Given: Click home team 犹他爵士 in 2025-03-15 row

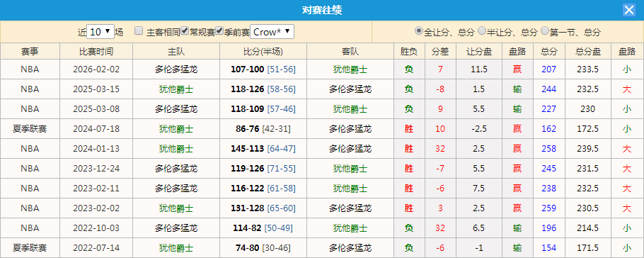Looking at the screenshot, I should [x=176, y=89].
